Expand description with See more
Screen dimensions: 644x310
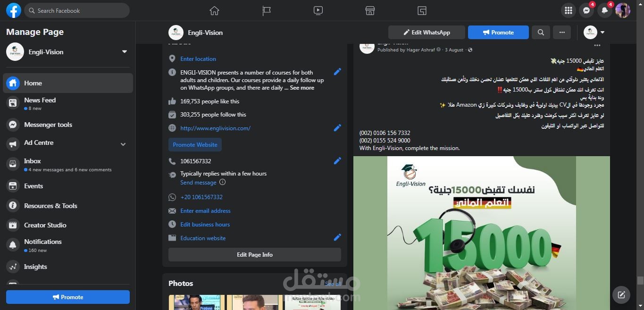point(302,88)
